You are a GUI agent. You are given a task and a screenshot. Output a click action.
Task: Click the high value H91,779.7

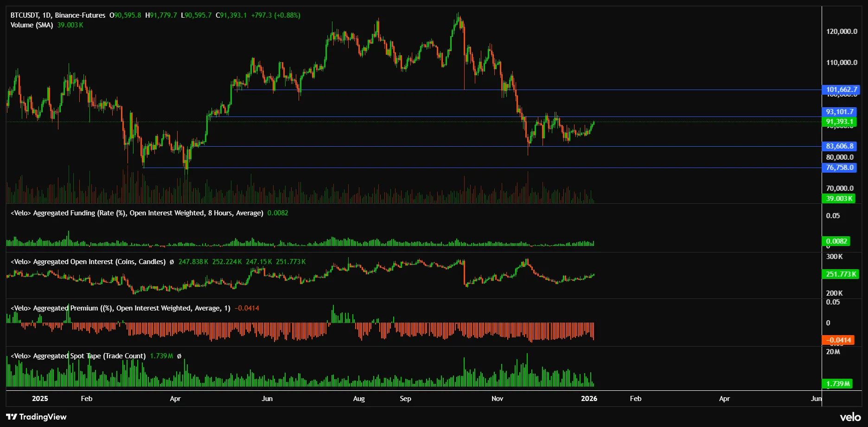pos(161,15)
